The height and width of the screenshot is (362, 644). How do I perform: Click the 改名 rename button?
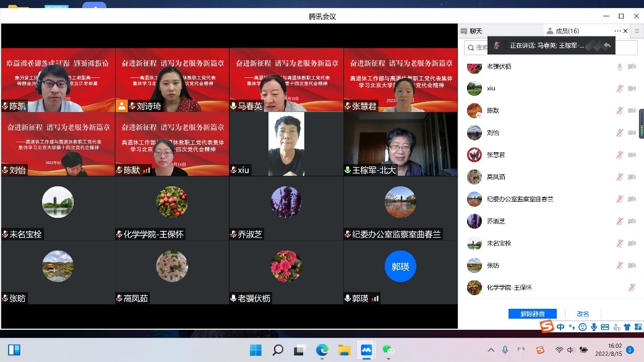point(583,314)
